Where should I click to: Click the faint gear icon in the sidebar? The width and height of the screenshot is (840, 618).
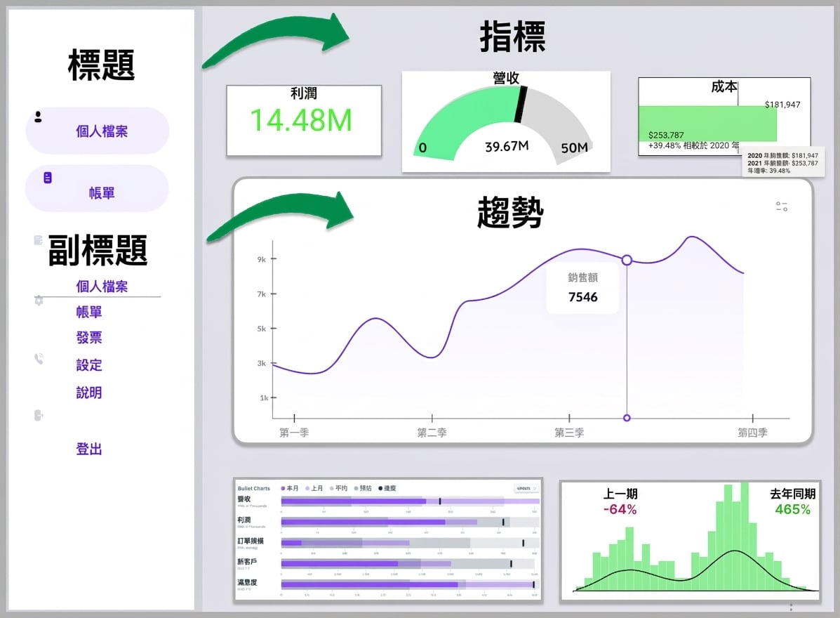pyautogui.click(x=39, y=301)
